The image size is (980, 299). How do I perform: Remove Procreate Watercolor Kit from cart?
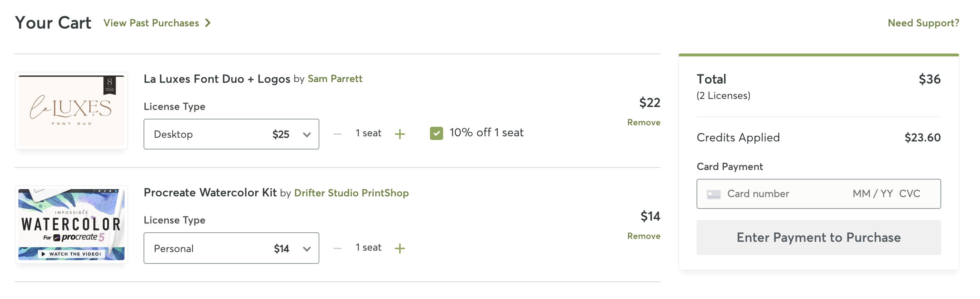point(644,236)
